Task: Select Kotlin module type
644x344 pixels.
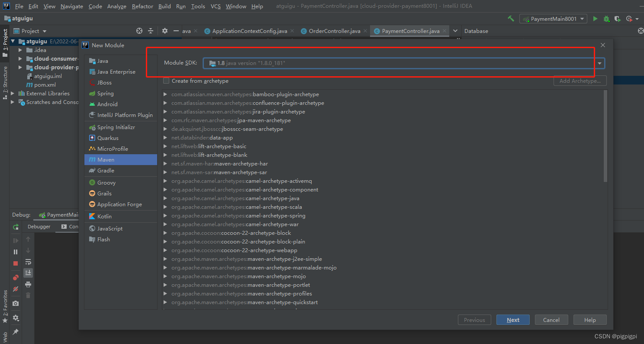Action: point(121,217)
